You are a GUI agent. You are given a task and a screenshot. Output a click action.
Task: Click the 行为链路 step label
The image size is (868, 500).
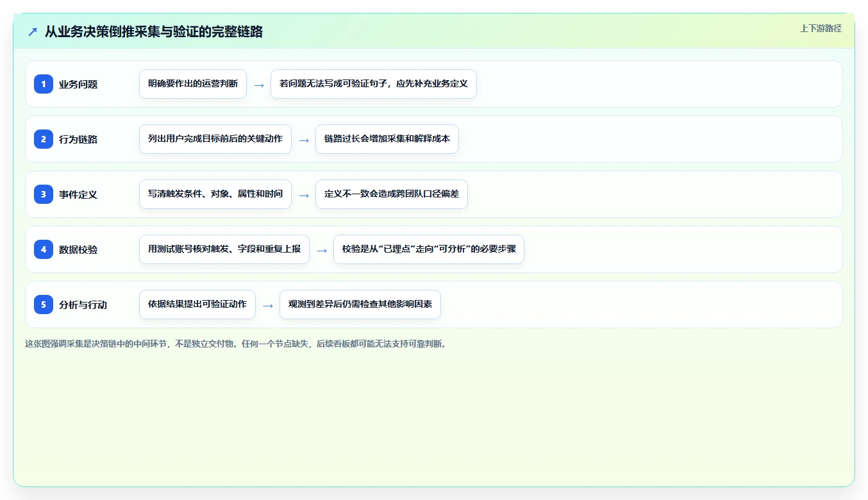(78, 139)
